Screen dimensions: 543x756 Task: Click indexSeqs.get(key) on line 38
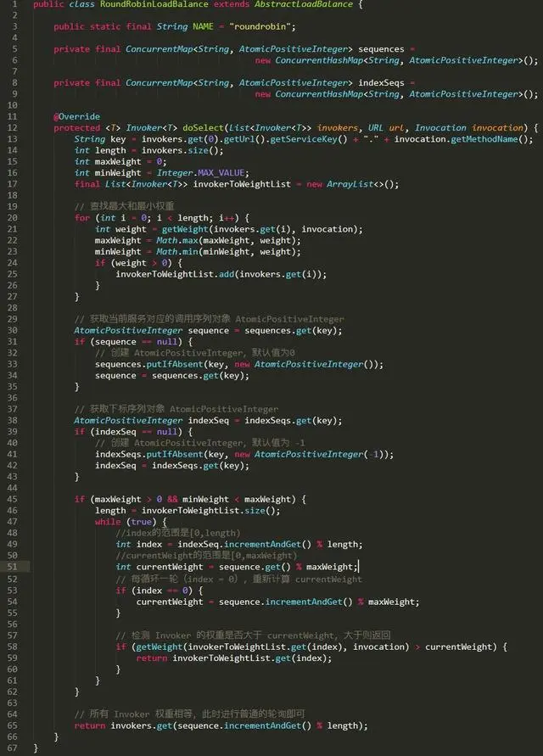click(x=290, y=421)
